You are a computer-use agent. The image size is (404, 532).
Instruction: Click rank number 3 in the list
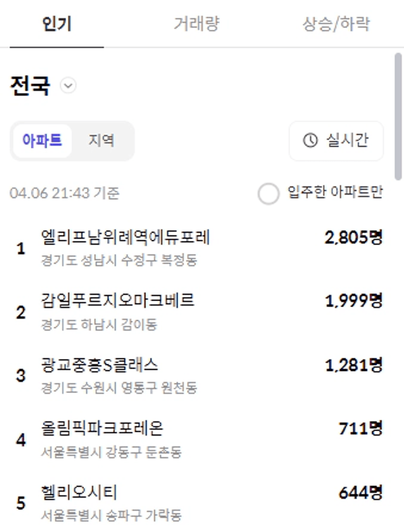[x=21, y=376]
